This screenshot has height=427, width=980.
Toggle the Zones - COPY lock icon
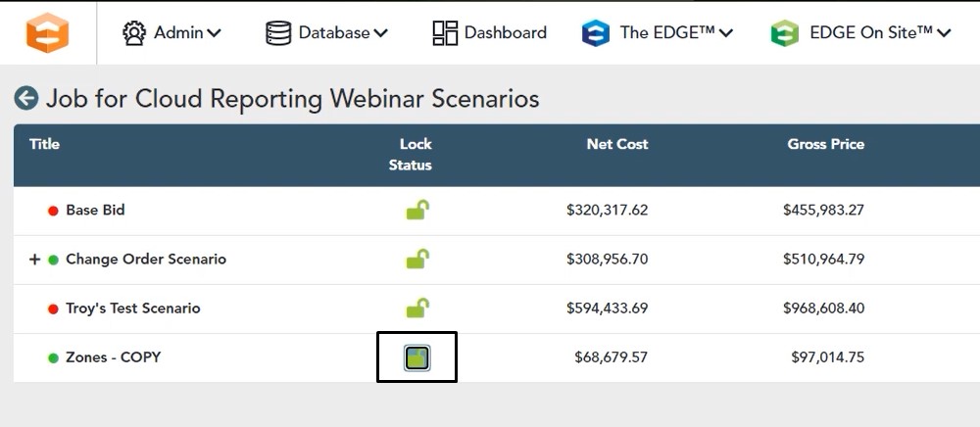(x=417, y=357)
